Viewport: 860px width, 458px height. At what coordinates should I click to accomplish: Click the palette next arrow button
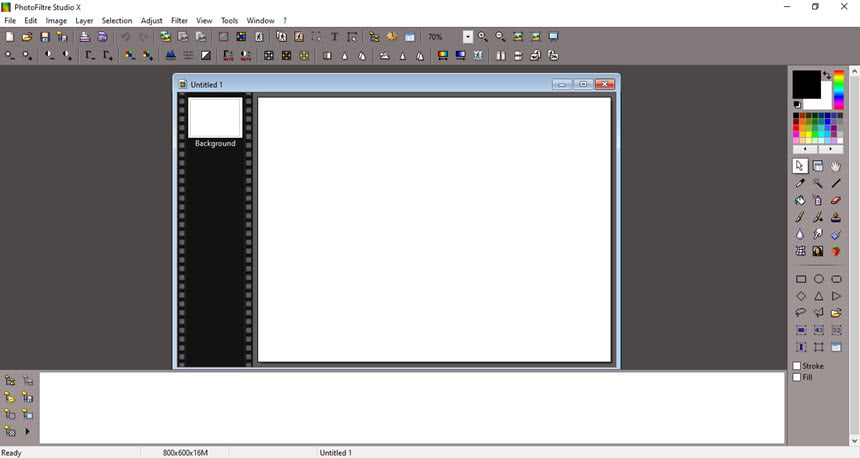tap(830, 149)
